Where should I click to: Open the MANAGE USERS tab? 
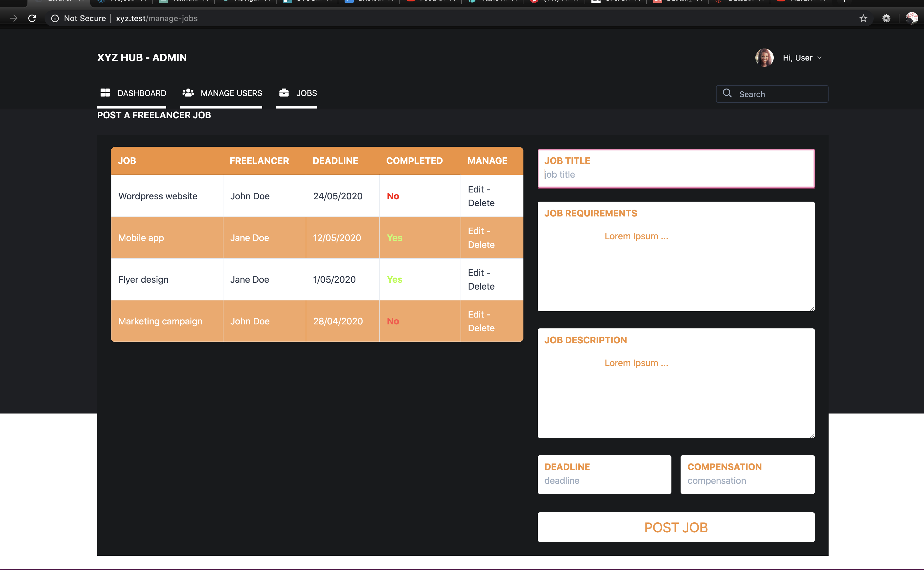[231, 93]
